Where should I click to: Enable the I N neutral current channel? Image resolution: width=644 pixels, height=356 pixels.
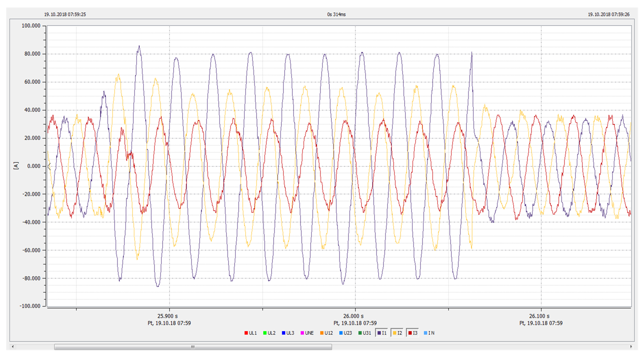429,333
